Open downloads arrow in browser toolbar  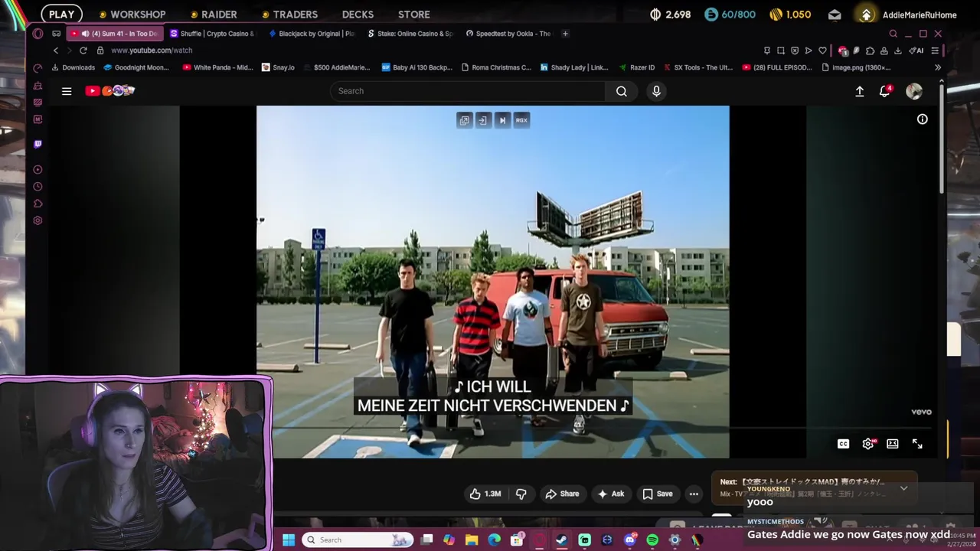899,51
